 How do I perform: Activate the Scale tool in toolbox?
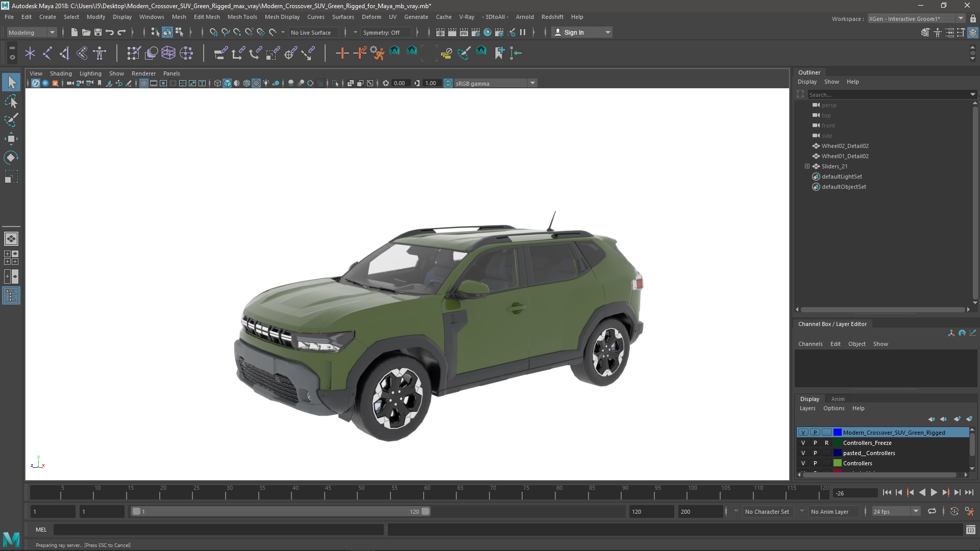click(11, 177)
